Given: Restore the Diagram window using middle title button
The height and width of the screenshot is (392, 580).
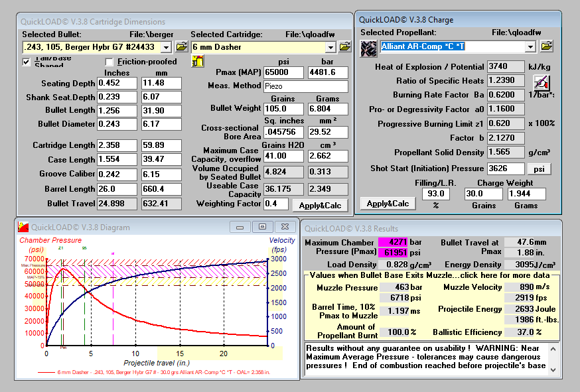Looking at the screenshot, I should click(x=262, y=227).
